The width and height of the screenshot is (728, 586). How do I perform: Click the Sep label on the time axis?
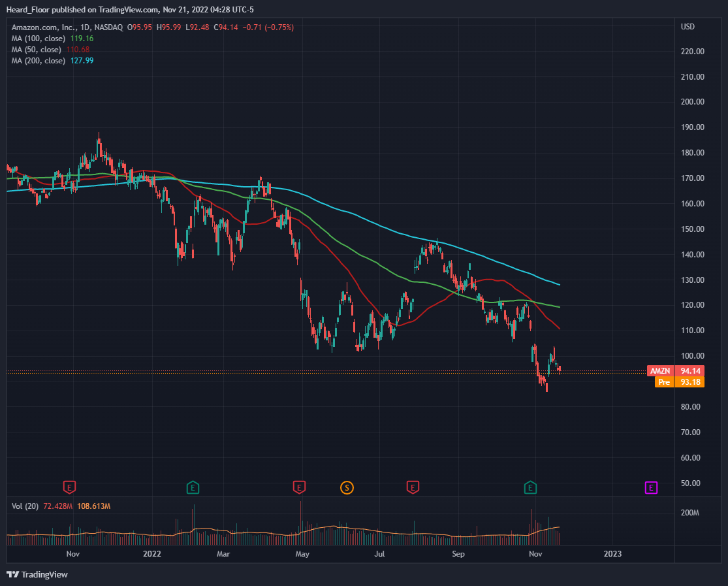coord(458,553)
